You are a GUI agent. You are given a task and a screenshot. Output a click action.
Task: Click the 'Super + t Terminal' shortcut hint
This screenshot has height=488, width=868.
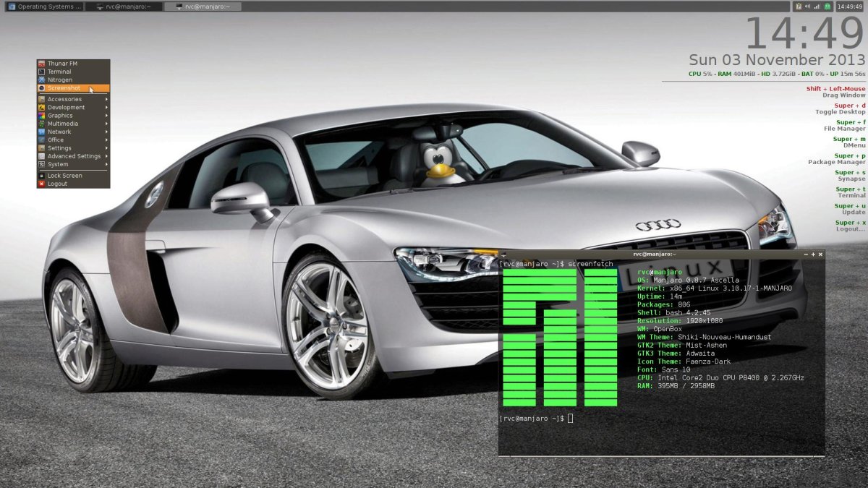[x=850, y=192]
